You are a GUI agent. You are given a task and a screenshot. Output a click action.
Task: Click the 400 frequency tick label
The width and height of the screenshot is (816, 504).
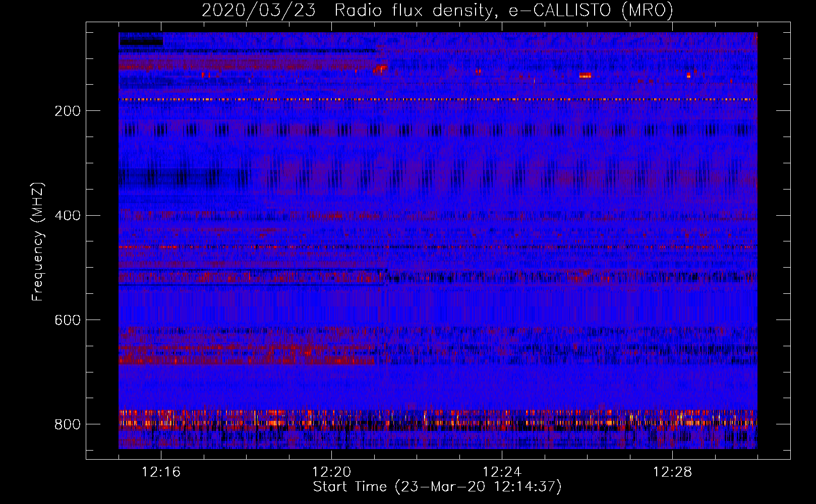[x=68, y=216]
